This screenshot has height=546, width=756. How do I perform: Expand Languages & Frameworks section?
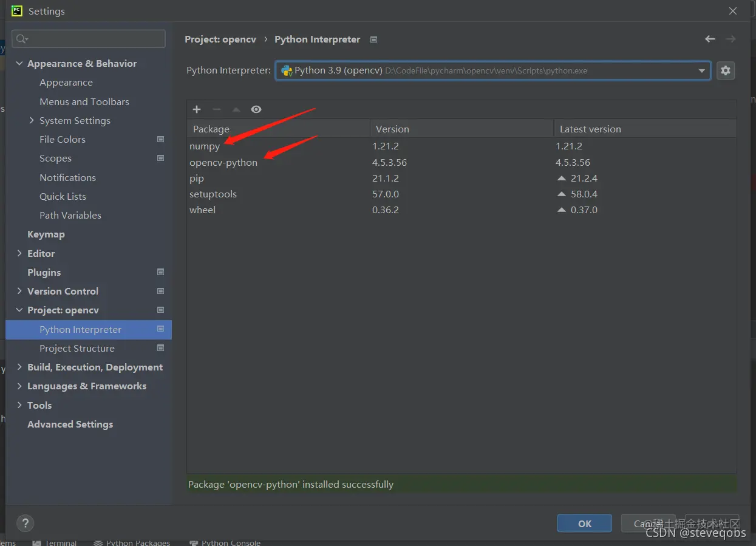pos(19,386)
